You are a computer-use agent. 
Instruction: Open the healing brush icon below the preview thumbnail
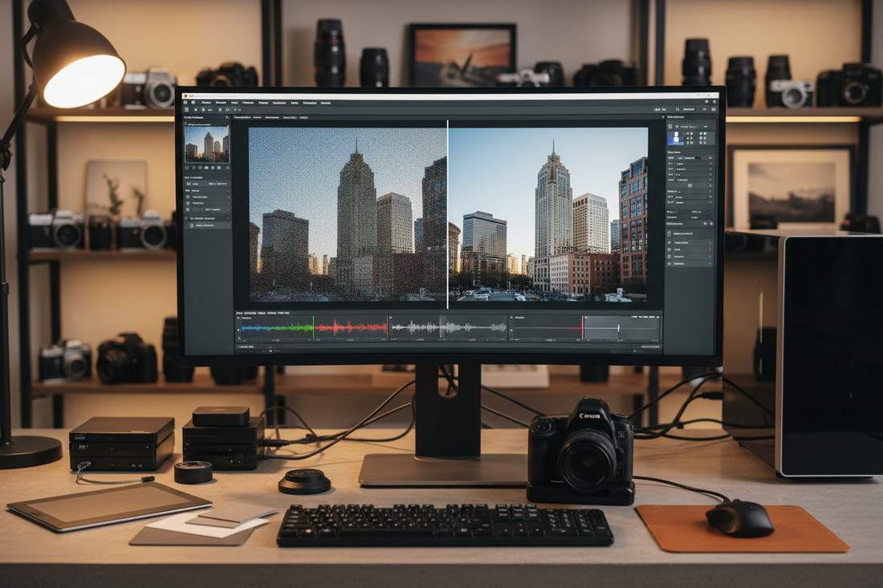[194, 166]
